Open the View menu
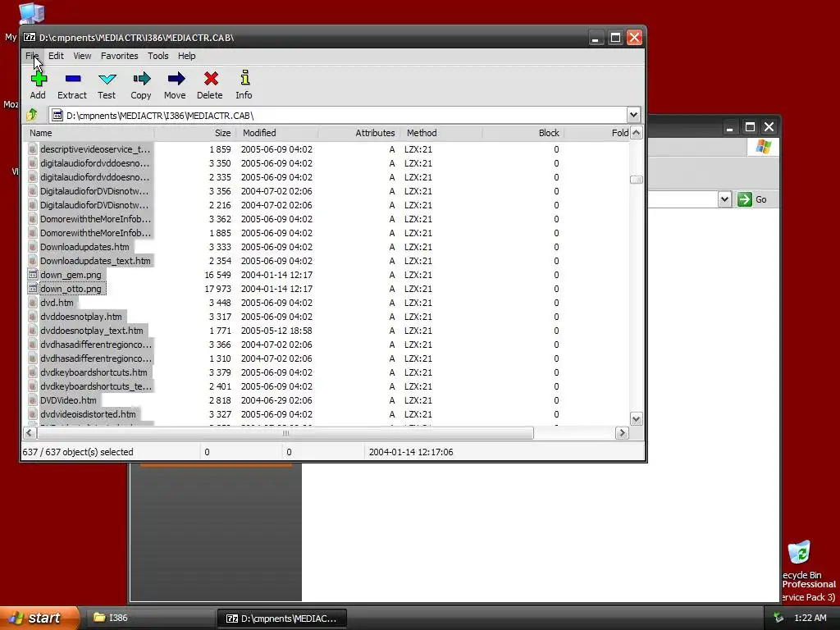840x630 pixels. pos(82,56)
